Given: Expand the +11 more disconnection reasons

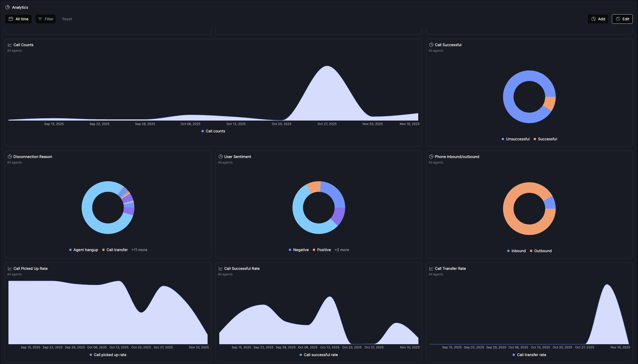Looking at the screenshot, I should 139,250.
